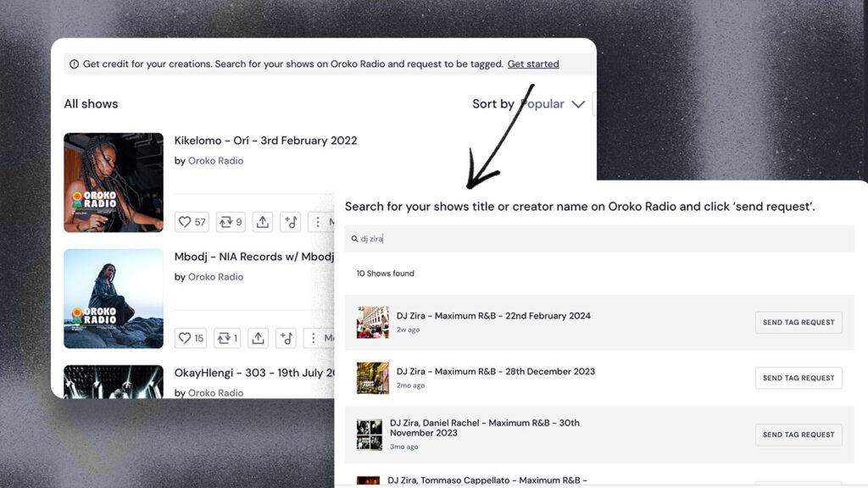
Task: Open 'OkayHlengi – 303 – 19th July' title
Action: (x=254, y=373)
